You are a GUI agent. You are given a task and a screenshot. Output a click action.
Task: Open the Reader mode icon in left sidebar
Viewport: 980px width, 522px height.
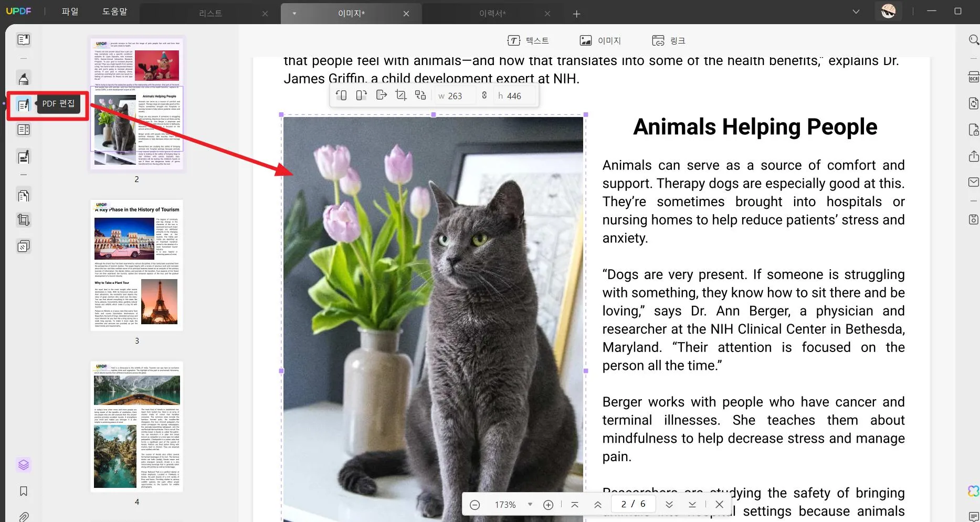(x=24, y=40)
